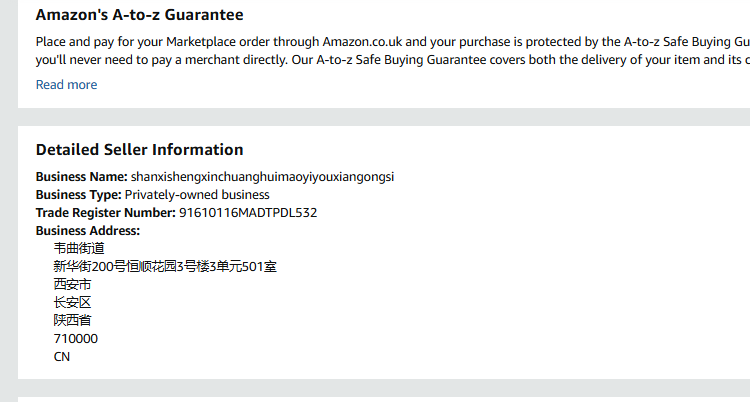Viewport: 750px width, 402px height.
Task: Click the district line 长安区
Action: 72,303
